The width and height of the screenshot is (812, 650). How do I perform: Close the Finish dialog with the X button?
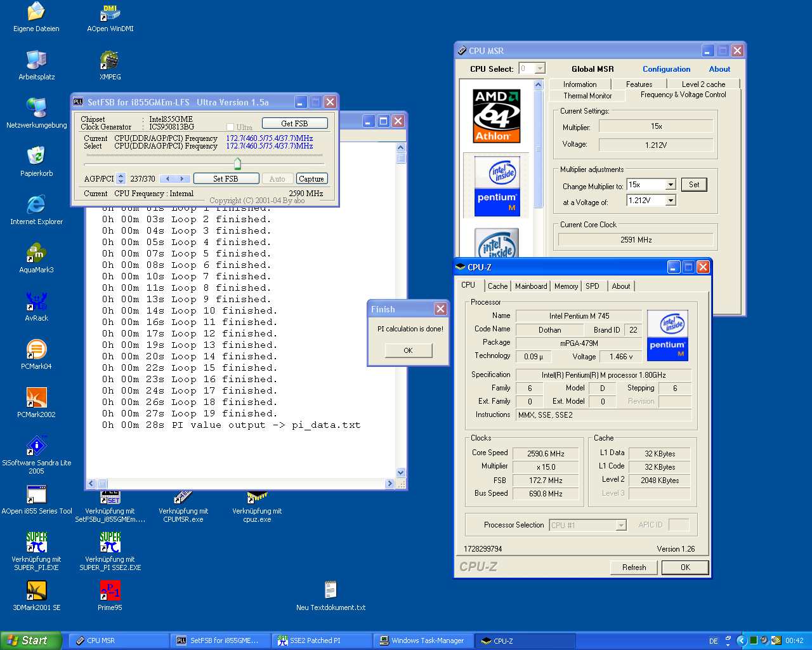pyautogui.click(x=440, y=309)
